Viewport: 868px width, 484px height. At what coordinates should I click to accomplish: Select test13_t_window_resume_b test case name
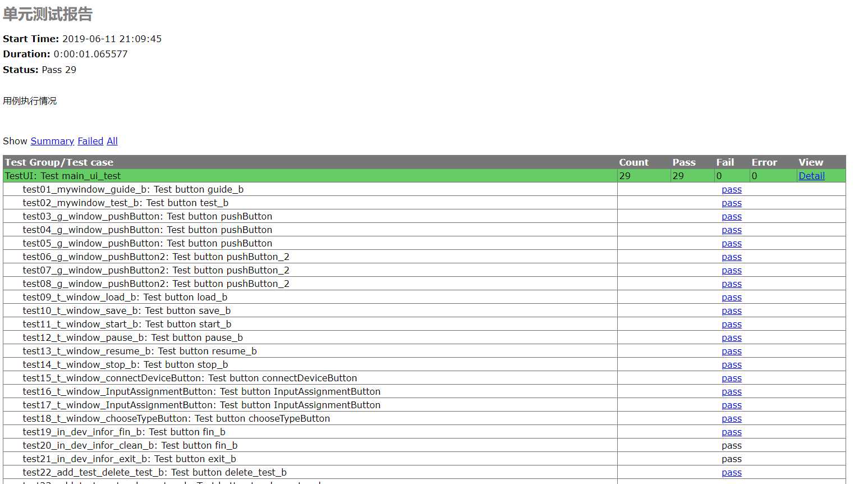140,351
